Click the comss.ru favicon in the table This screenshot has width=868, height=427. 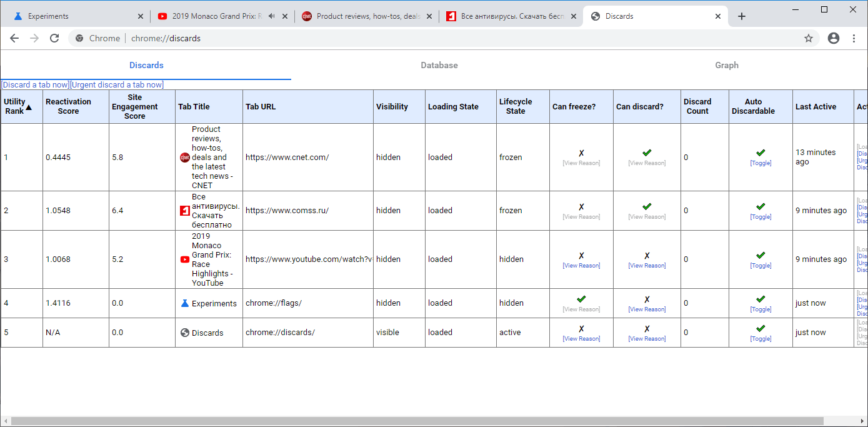tap(184, 211)
